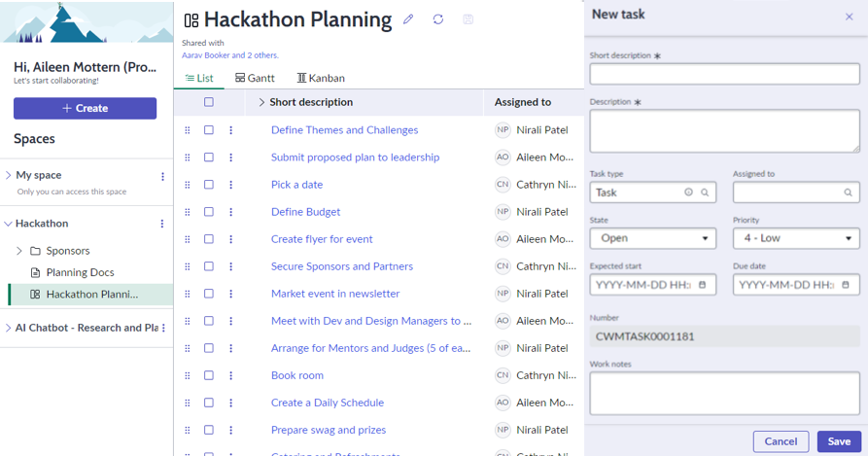Switch to Kanban view tab

pyautogui.click(x=321, y=79)
